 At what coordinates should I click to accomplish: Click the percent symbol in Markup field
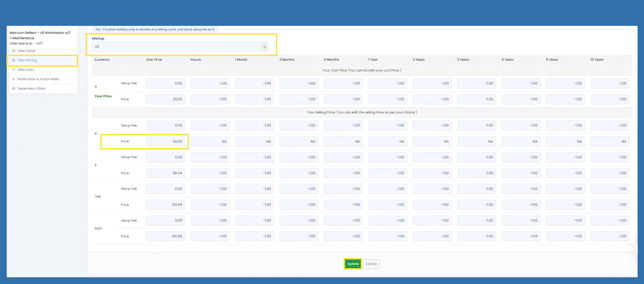(x=264, y=47)
